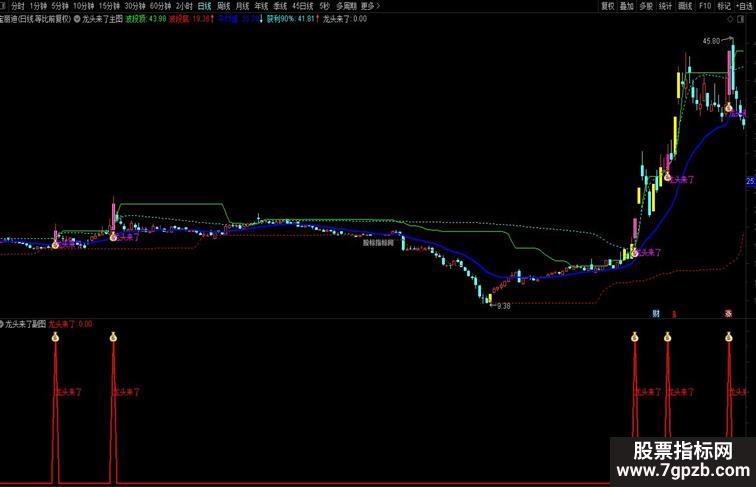Select the 5秒 period tab
The height and width of the screenshot is (487, 756).
(324, 6)
